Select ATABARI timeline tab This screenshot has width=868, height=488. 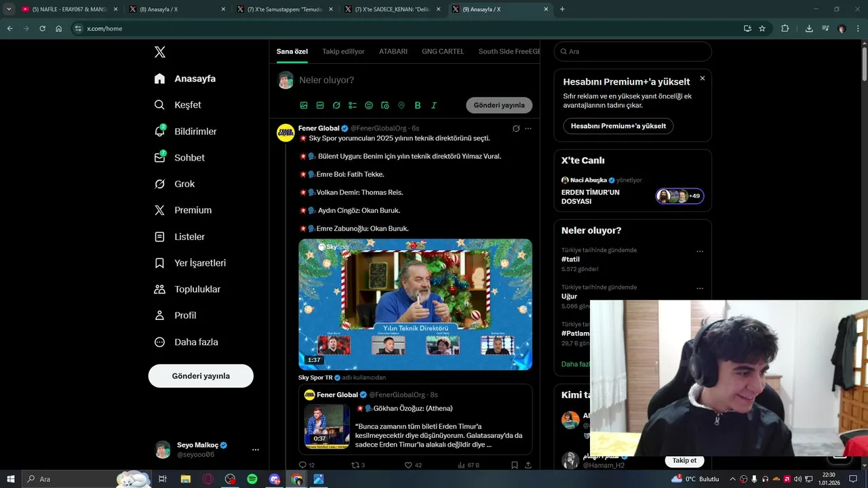click(x=393, y=52)
